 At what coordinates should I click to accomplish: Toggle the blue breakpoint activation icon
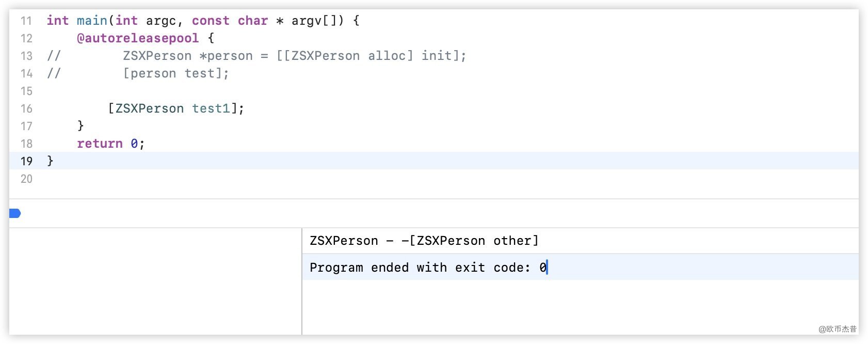coord(14,213)
